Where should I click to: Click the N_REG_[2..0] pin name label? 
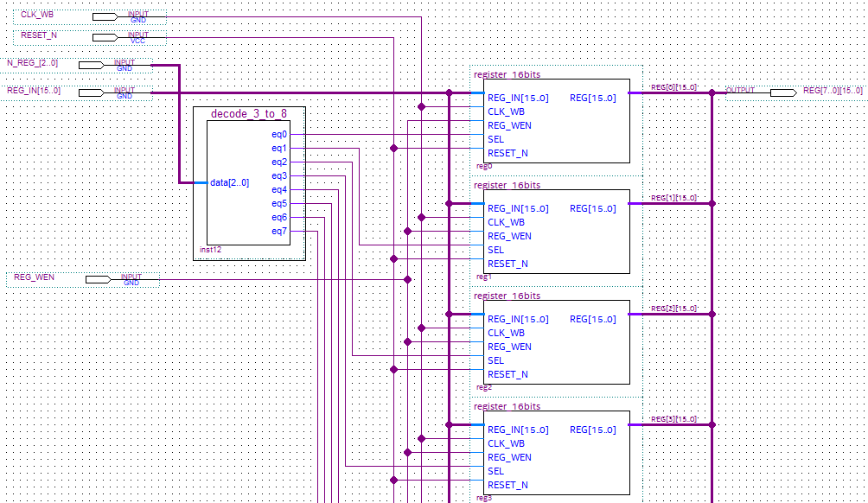click(x=32, y=62)
